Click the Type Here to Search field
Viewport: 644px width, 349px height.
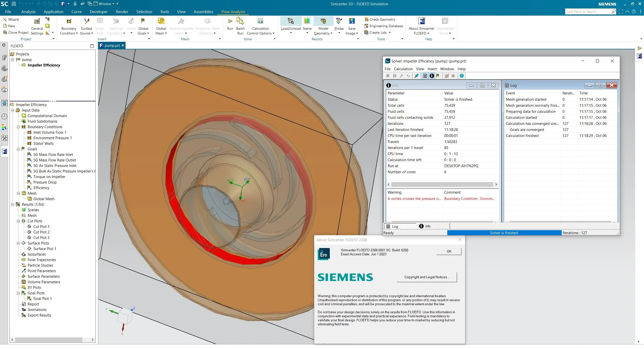588,12
